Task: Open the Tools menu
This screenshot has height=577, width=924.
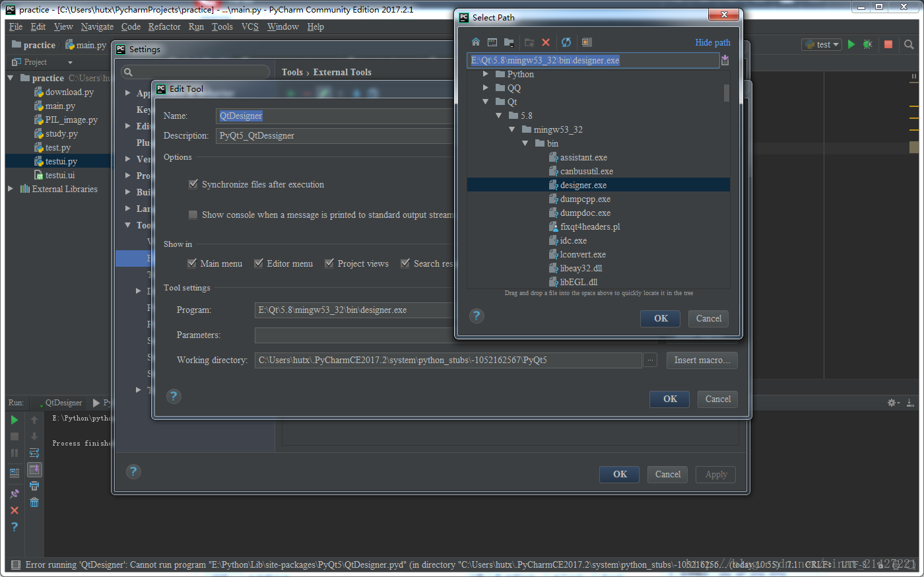Action: pyautogui.click(x=222, y=27)
